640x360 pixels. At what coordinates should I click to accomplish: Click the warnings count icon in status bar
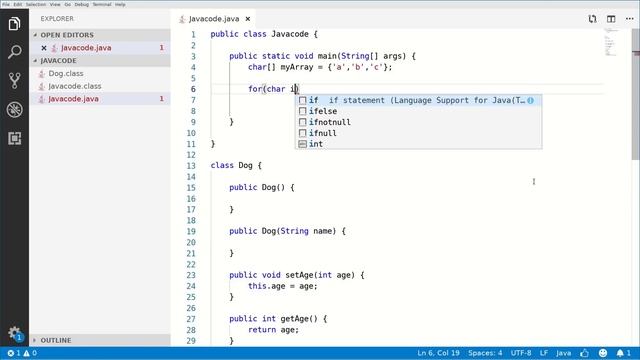coord(30,353)
